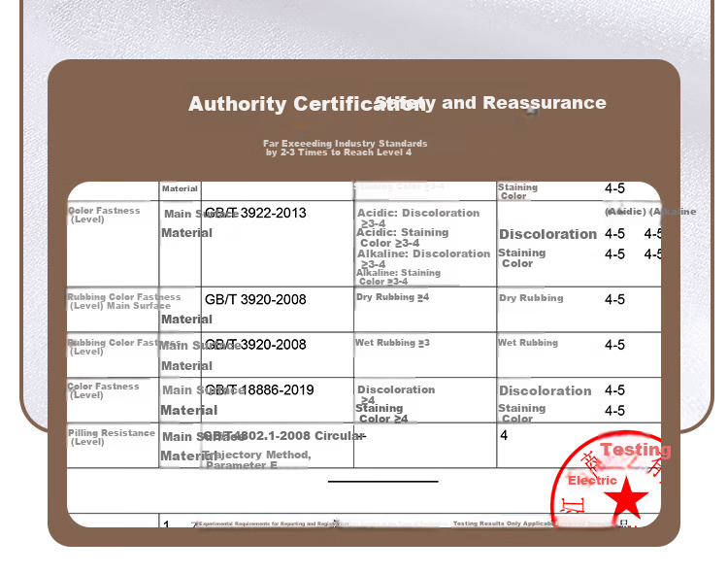Click the Pilling Resistance (Level) row label
This screenshot has width=728, height=574.
click(112, 437)
